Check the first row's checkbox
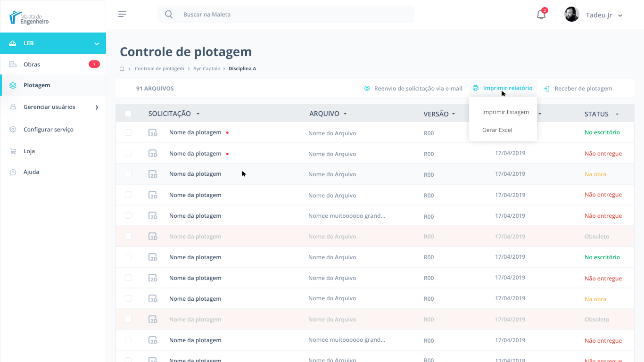 tap(128, 133)
